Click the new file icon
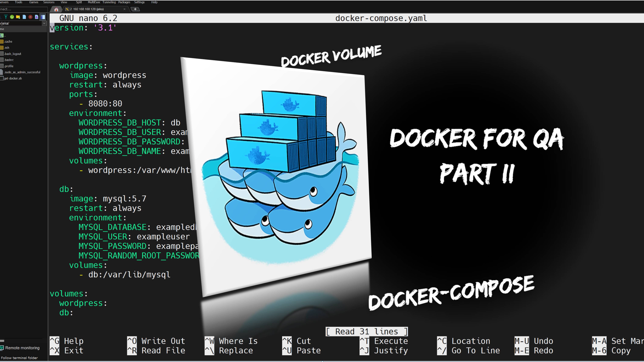Screen dimensions: 644x362 [x=24, y=17]
